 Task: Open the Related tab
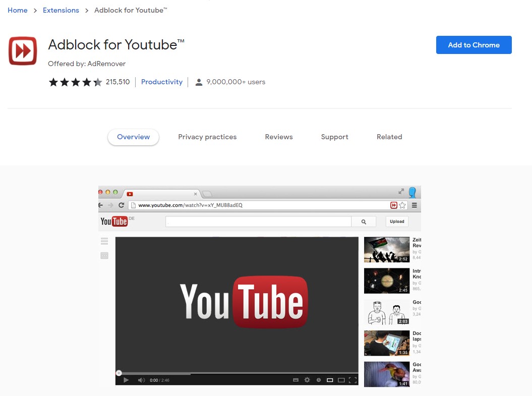tap(389, 137)
